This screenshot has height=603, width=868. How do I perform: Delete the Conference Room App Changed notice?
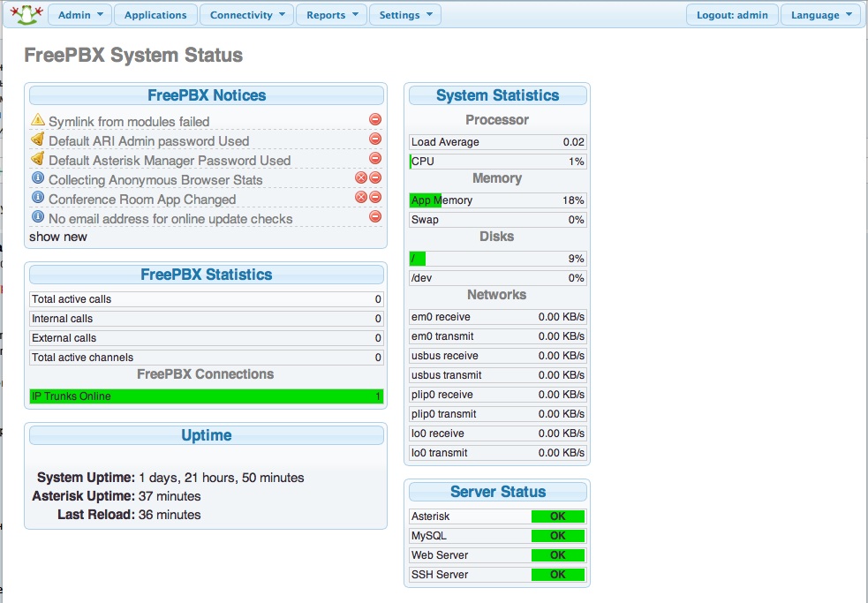(x=360, y=198)
